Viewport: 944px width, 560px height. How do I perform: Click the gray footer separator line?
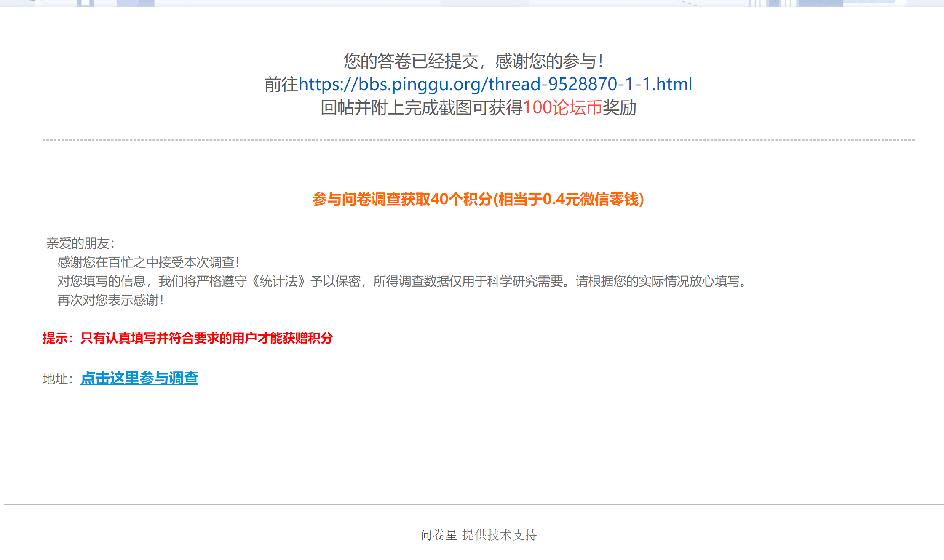(474, 504)
